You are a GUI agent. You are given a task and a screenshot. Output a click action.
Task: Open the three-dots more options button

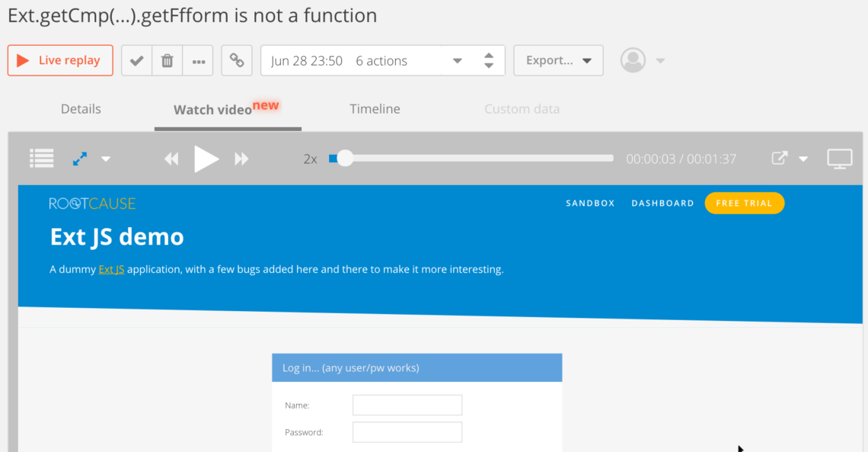tap(199, 61)
